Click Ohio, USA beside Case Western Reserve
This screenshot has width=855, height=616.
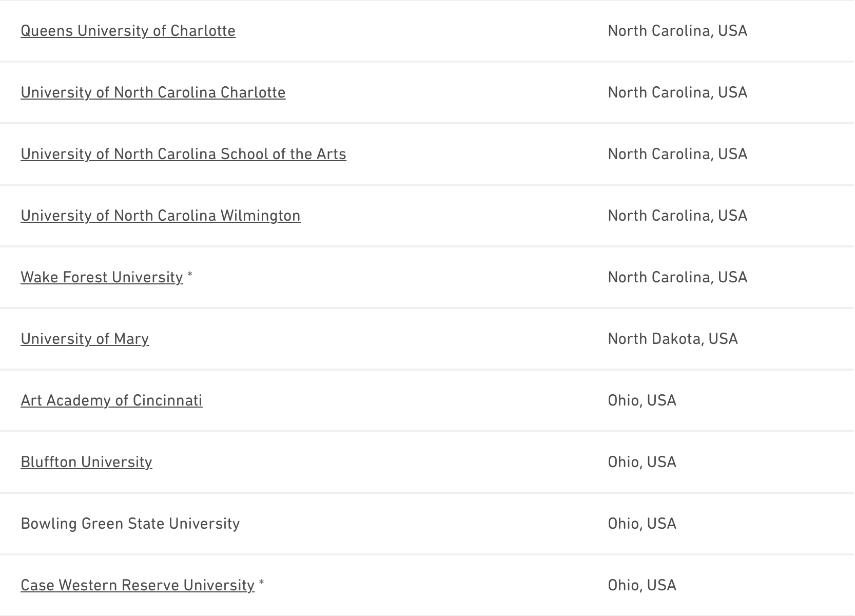[x=642, y=585]
